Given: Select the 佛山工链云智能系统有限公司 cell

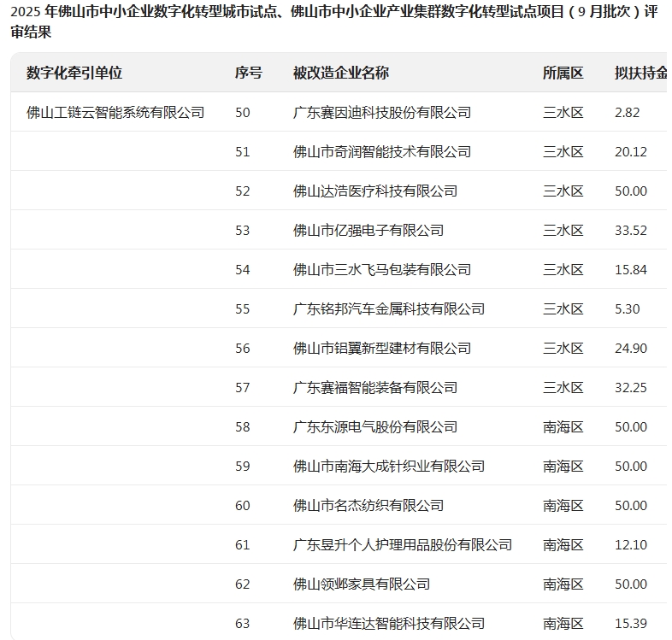Looking at the screenshot, I should coord(115,112).
